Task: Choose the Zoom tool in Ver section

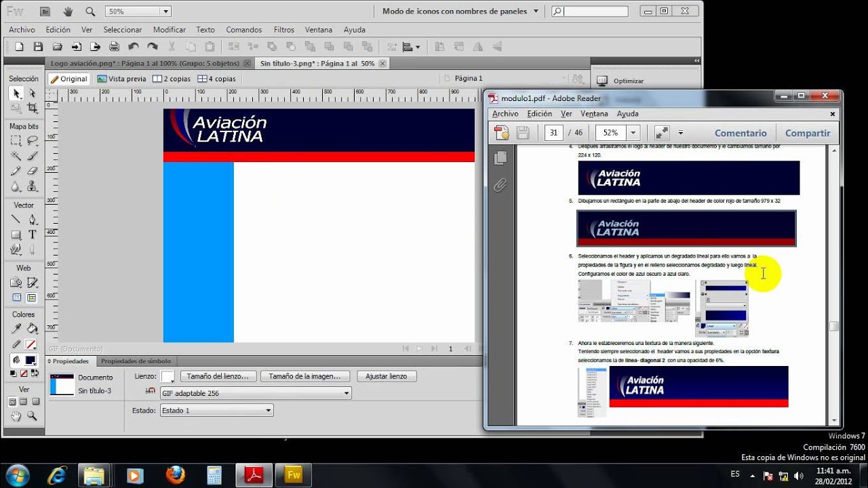Action: pos(32,416)
